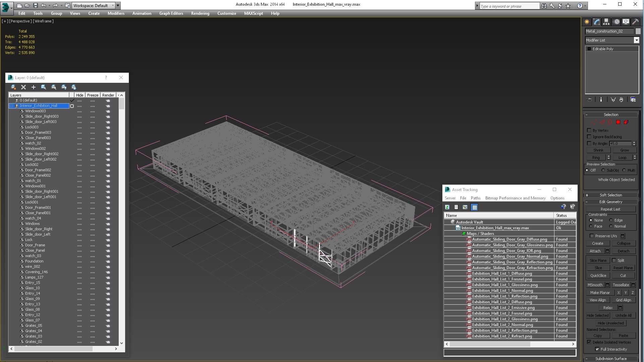Click Select Highlighted Objects and Layers icon
644x362 pixels.
pos(44,87)
